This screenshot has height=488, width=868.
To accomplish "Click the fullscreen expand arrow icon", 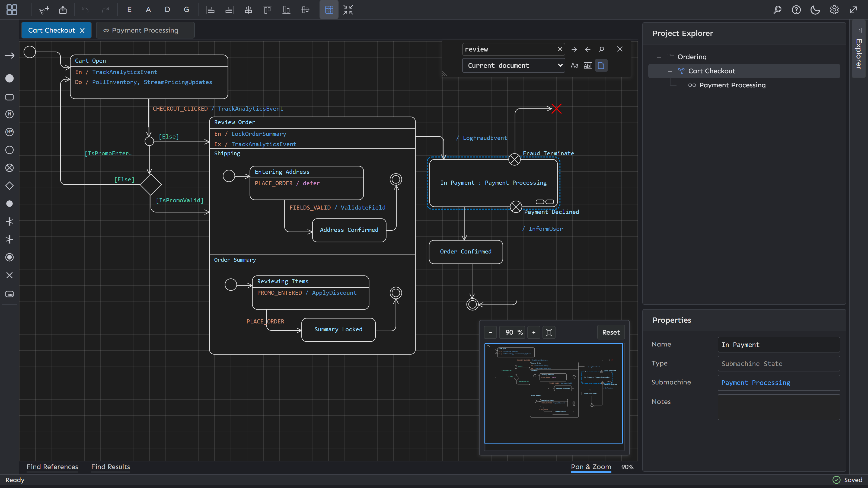I will tap(853, 10).
